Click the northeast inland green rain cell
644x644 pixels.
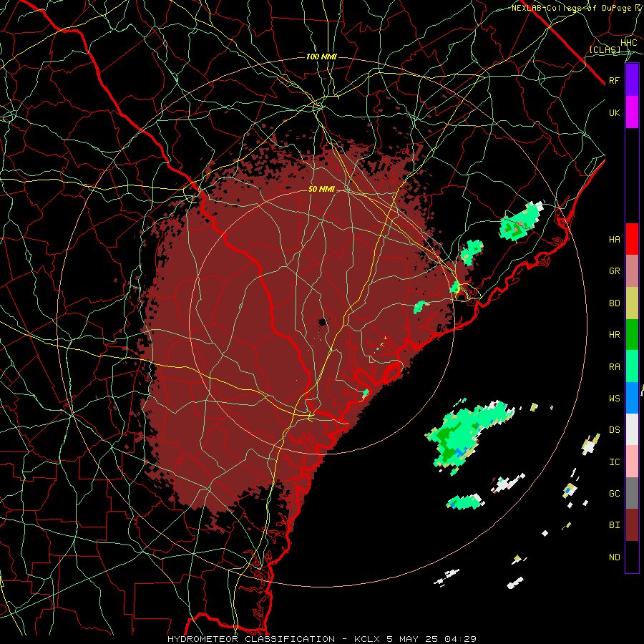coord(520,223)
